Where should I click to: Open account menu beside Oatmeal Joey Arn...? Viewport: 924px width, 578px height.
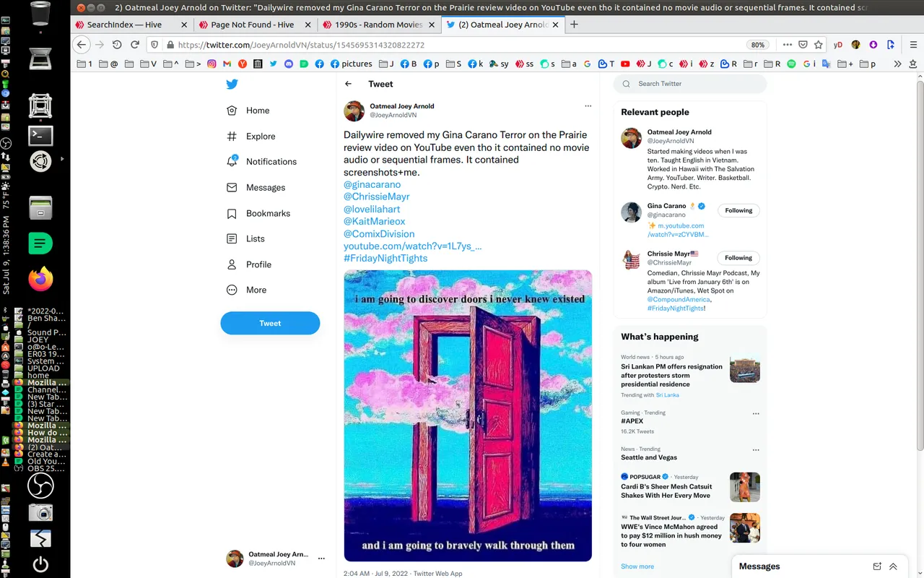(x=321, y=558)
